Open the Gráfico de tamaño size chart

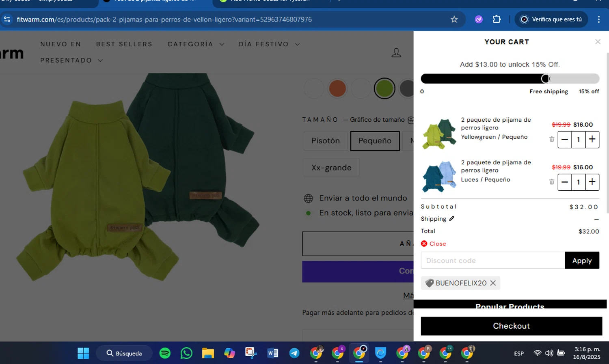[377, 120]
